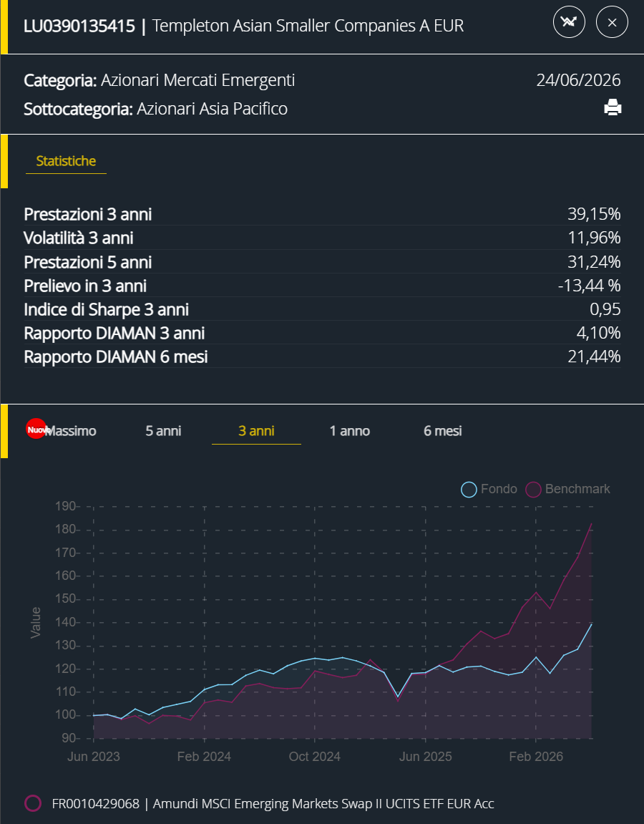The height and width of the screenshot is (824, 644).
Task: Switch chart to 6 mesi
Action: click(443, 431)
